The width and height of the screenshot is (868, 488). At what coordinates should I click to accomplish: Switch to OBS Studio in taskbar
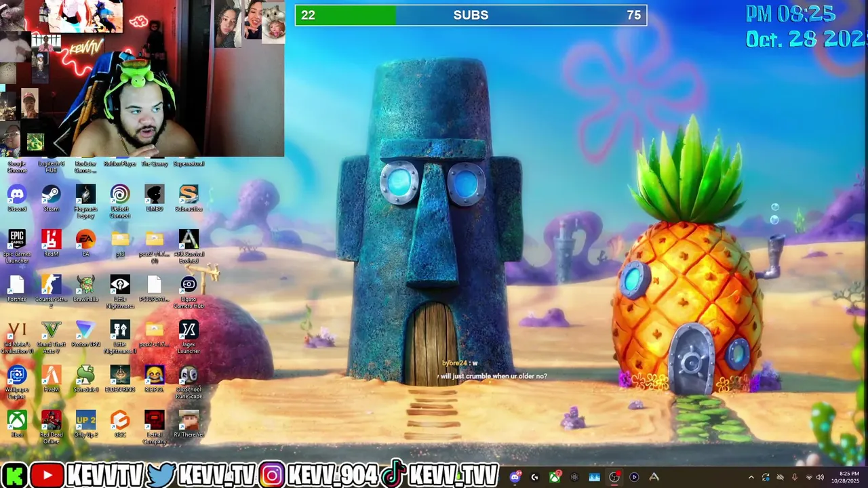pos(614,477)
